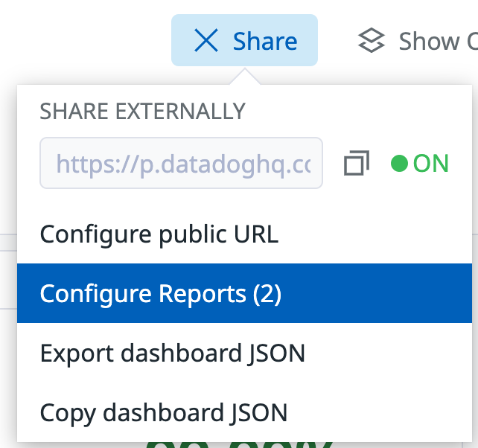478x448 pixels.
Task: Click the stacked layers icon near Show
Action: click(x=372, y=41)
